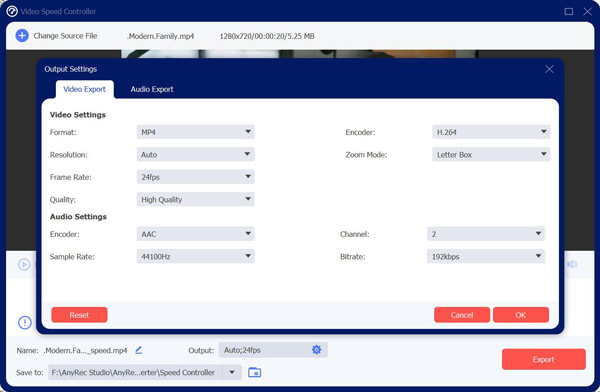Open the Bitrate dropdown showing 192kbps
The height and width of the screenshot is (392, 600).
(x=486, y=256)
